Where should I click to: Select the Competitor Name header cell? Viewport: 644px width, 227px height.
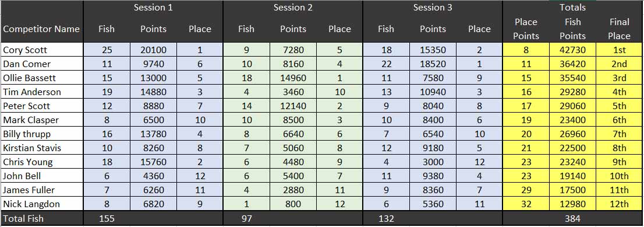(41, 29)
